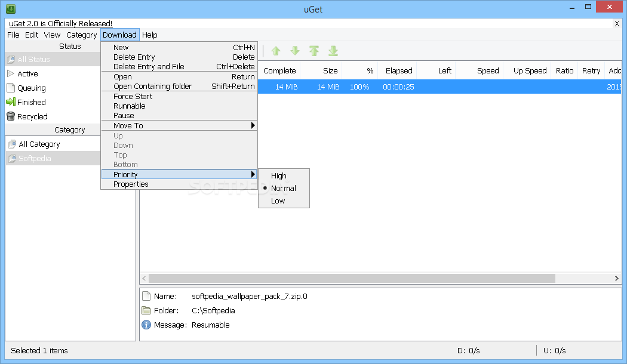Set download priority to High
The width and height of the screenshot is (627, 364).
(x=284, y=176)
